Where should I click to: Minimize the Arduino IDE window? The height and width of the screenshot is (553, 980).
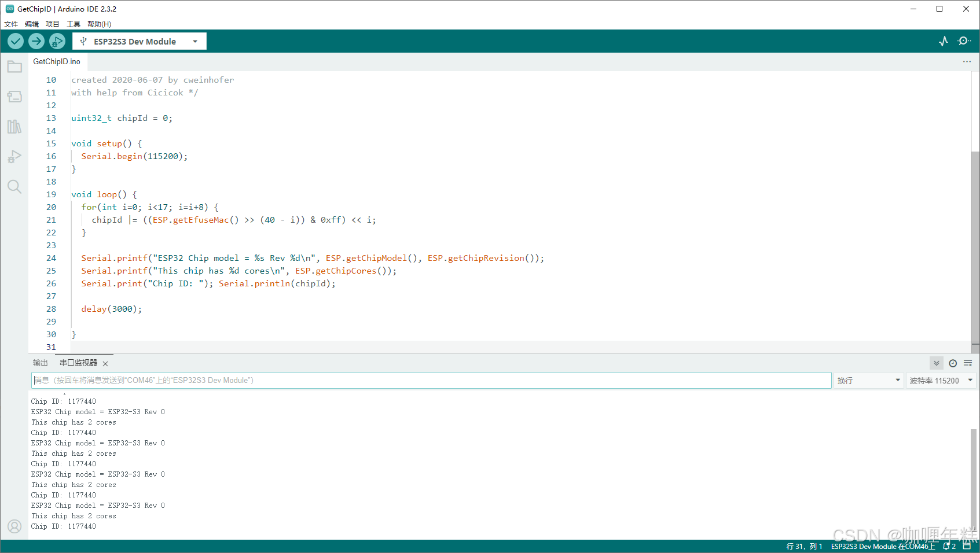tap(913, 9)
